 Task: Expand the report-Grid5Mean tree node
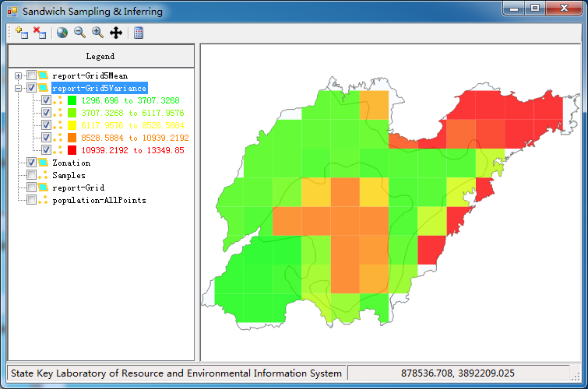(18, 75)
